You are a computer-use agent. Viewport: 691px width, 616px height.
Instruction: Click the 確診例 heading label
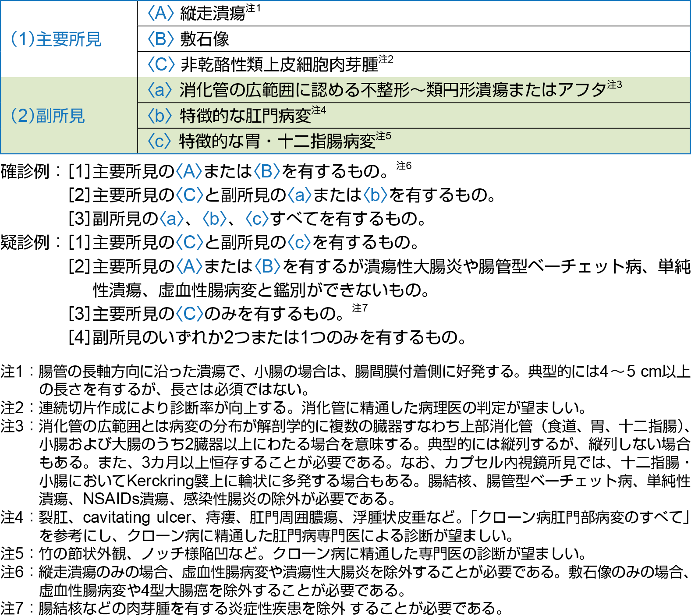25,171
